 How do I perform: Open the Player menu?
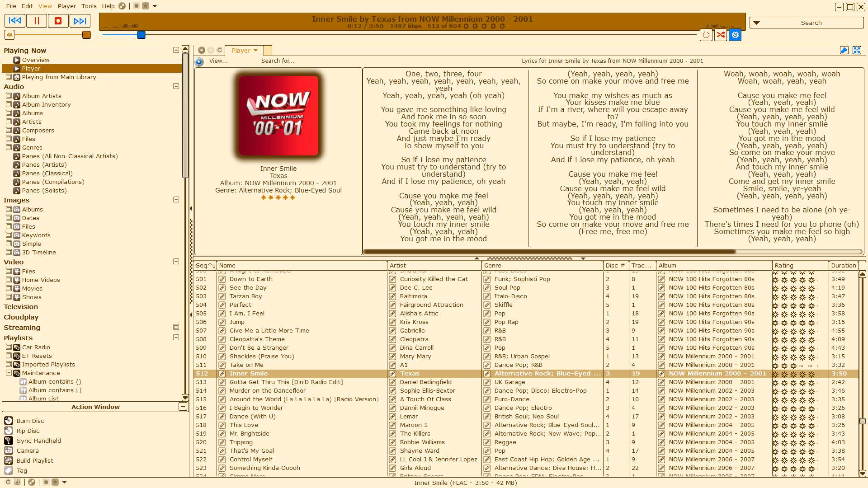pyautogui.click(x=66, y=6)
